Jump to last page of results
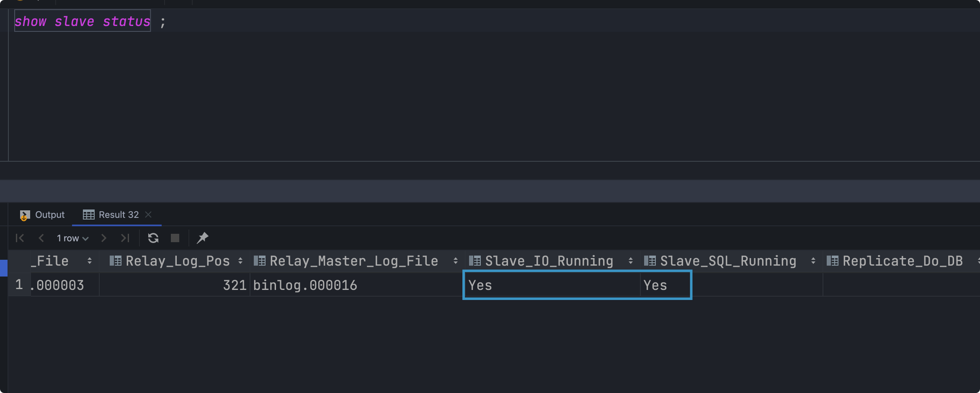Screen dimensions: 980x393 pyautogui.click(x=125, y=238)
